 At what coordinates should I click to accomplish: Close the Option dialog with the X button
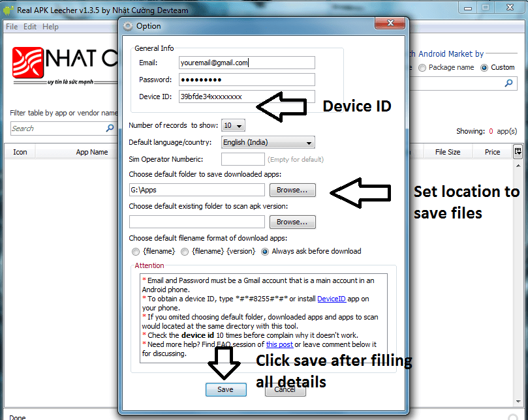point(391,23)
